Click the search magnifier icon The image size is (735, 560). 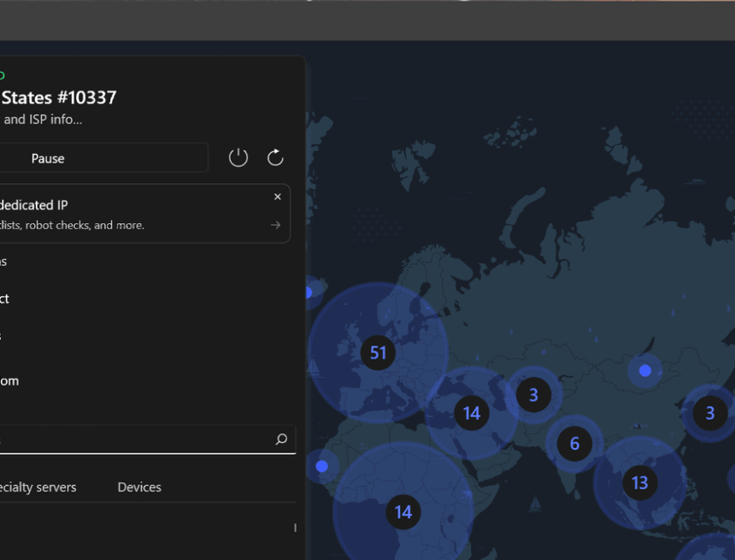tap(281, 439)
